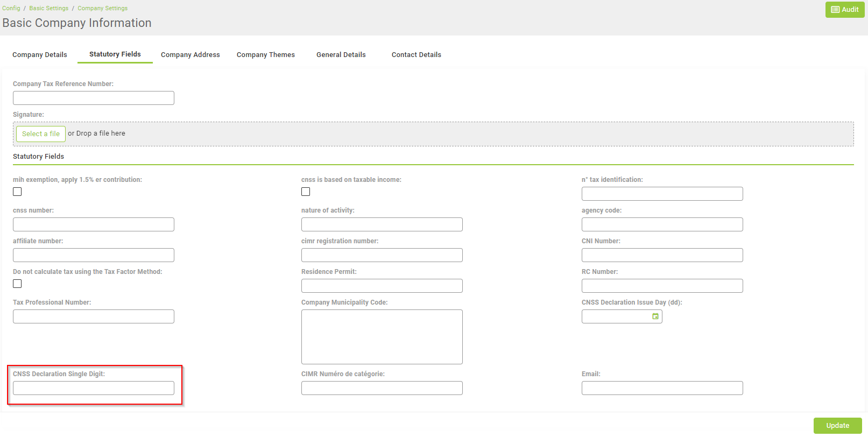Open the Company Address tab

pos(190,55)
